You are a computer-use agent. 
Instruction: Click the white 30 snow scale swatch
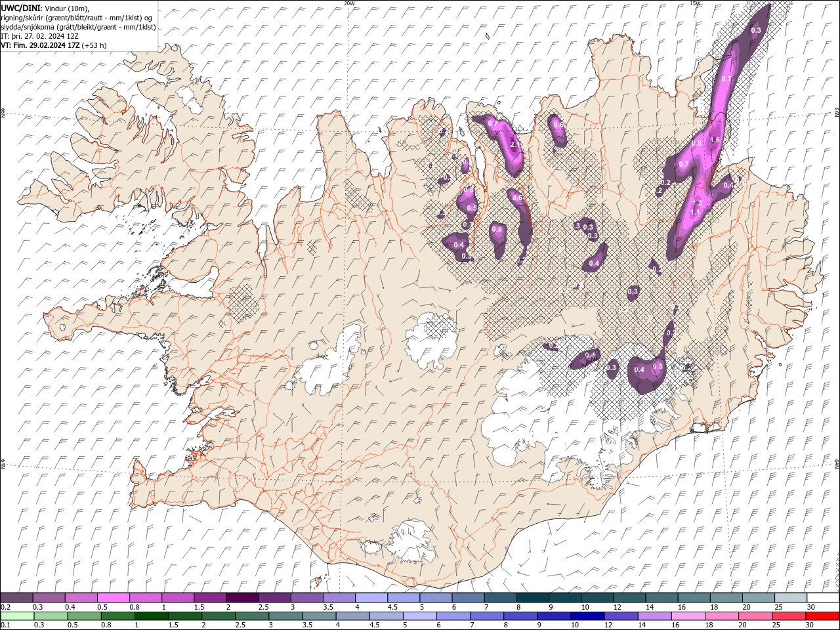click(x=823, y=598)
